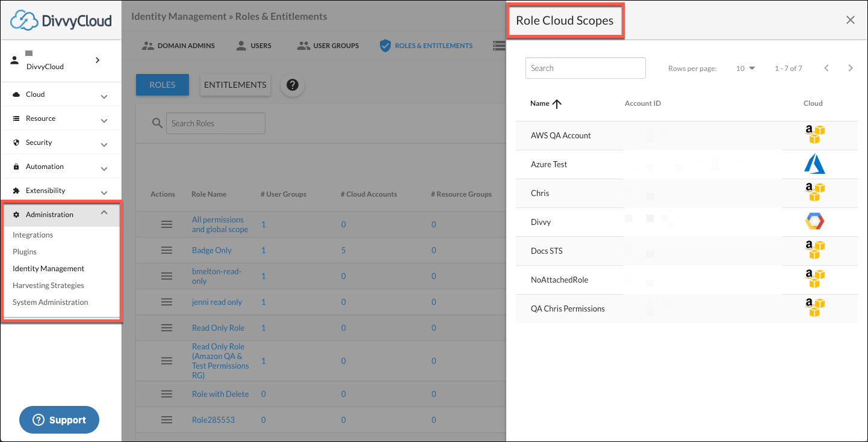Select the QA Chris Permissions row name

[568, 308]
